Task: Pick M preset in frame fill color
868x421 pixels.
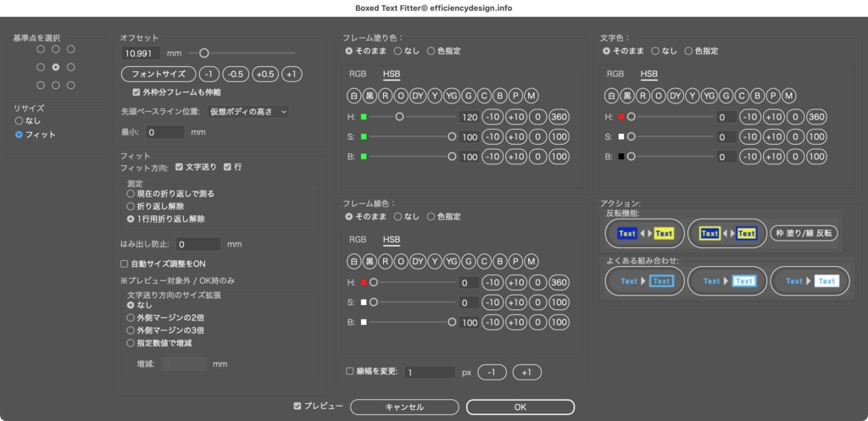Action: pos(532,97)
